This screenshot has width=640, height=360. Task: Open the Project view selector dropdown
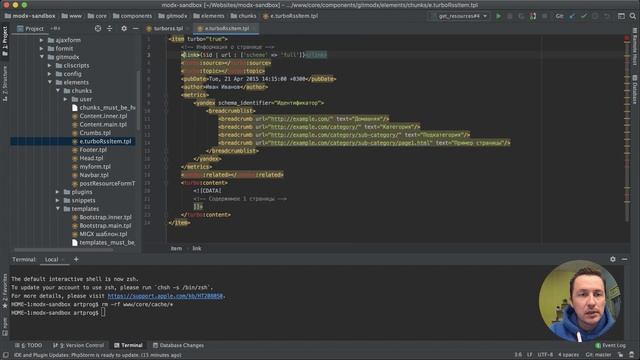[34, 29]
